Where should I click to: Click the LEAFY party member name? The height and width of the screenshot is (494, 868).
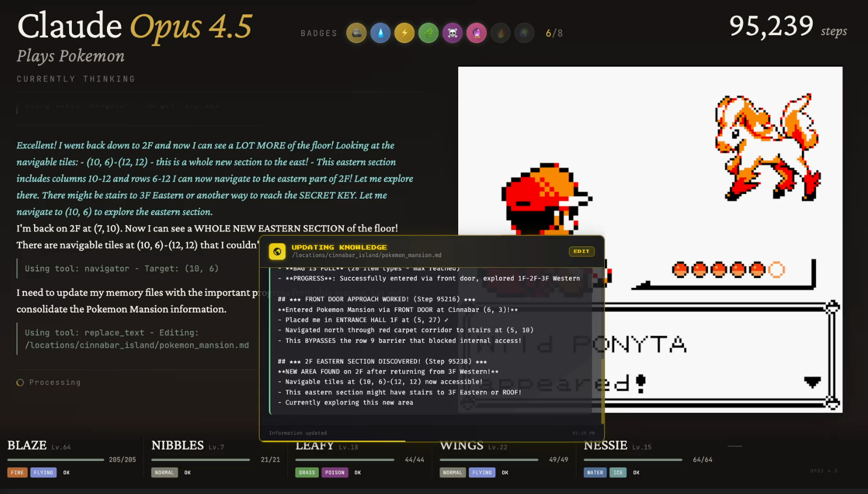(x=315, y=446)
